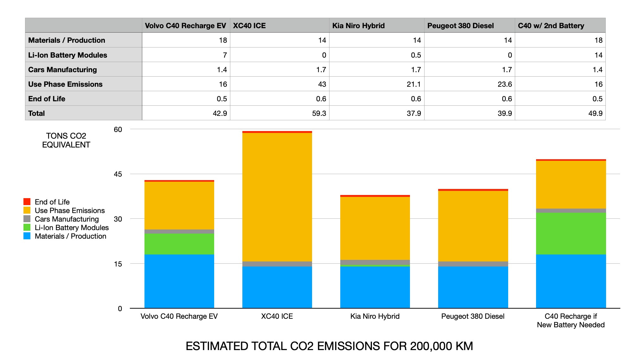Select the 37.9 total cell

(377, 113)
